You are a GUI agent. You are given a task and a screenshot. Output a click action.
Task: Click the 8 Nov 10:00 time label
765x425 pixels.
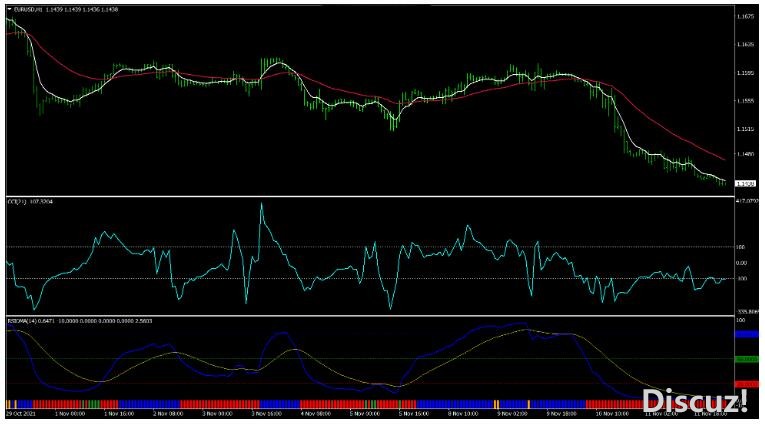tap(463, 414)
